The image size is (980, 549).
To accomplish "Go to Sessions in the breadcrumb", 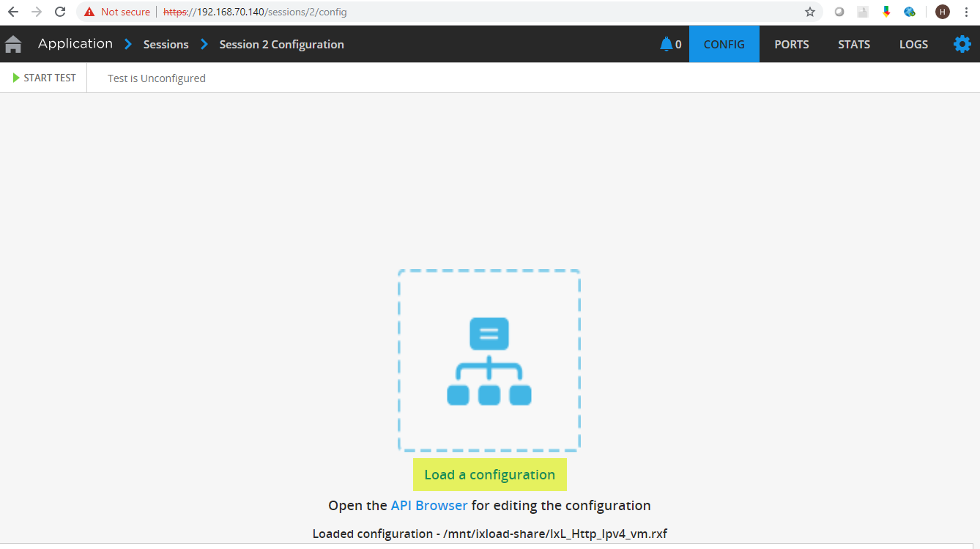I will 166,45.
